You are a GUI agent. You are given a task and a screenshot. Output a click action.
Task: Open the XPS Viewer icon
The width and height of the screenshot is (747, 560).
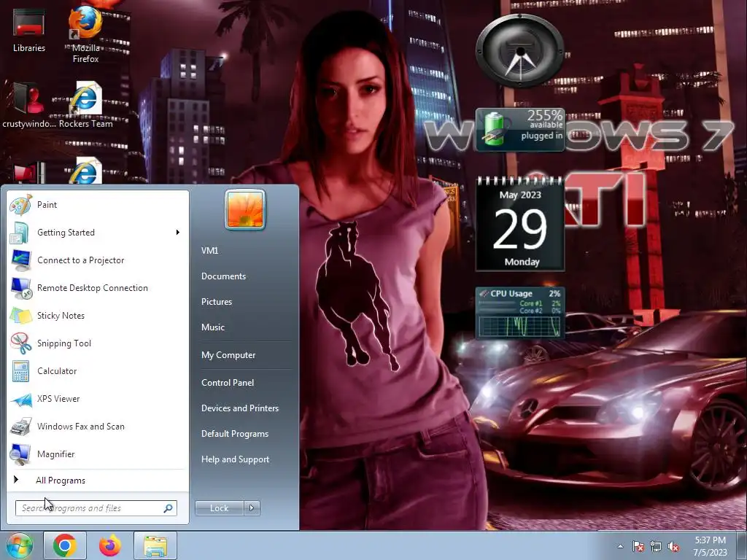tap(21, 399)
